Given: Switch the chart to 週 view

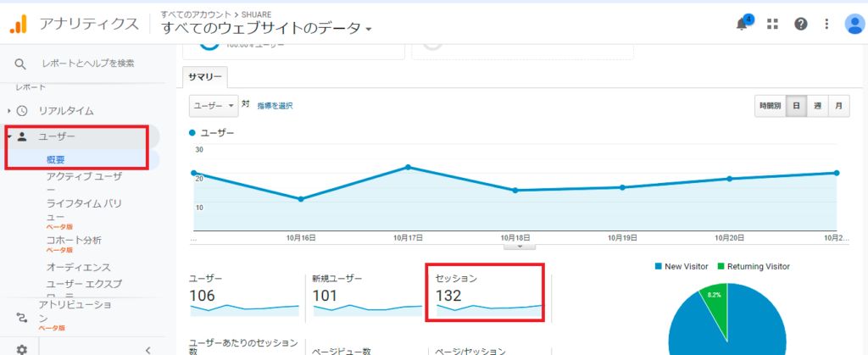Looking at the screenshot, I should point(817,106).
